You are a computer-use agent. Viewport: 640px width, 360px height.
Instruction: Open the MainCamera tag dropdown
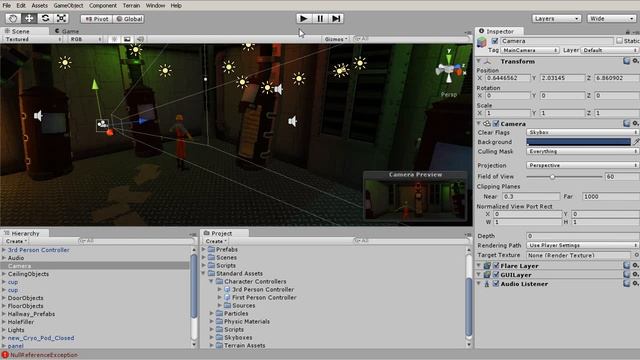[x=529, y=50]
